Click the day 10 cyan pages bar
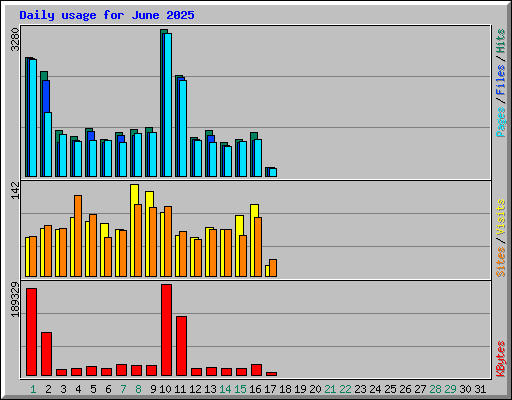 click(x=168, y=105)
